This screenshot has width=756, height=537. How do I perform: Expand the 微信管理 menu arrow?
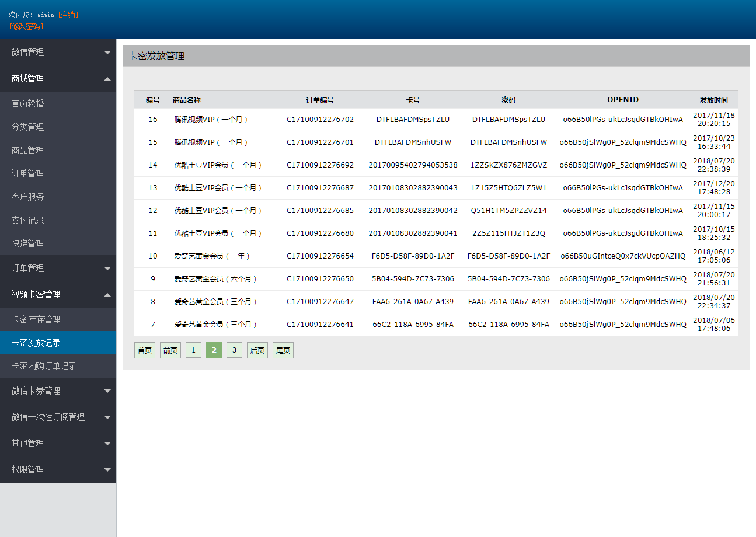pyautogui.click(x=107, y=53)
